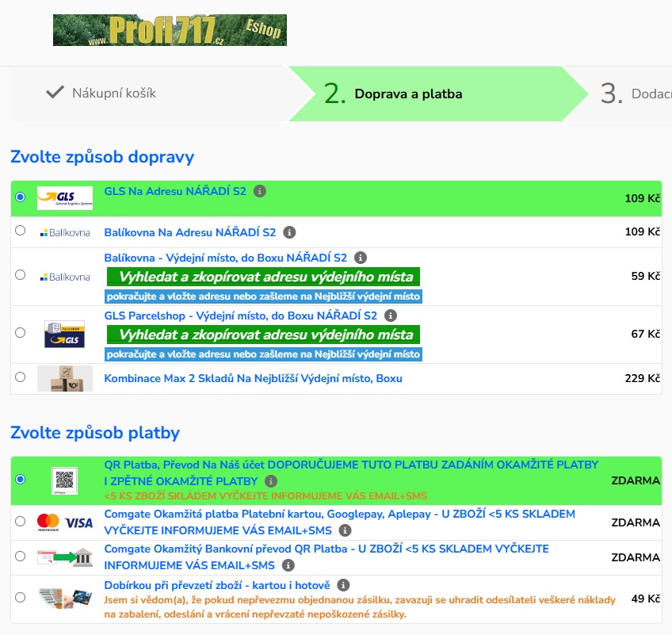Open info icon for Balíkovna Na Adresu
The image size is (672, 635).
point(289,232)
